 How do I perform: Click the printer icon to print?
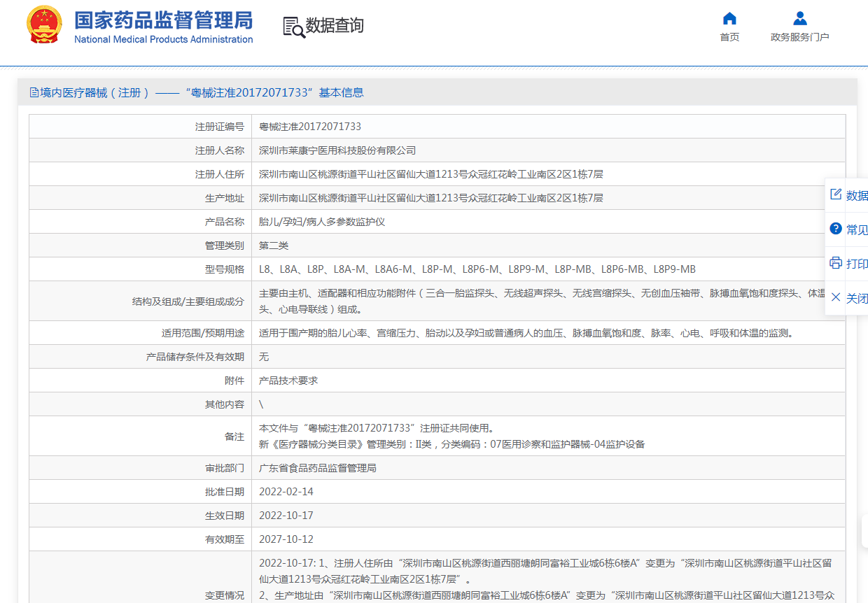836,263
